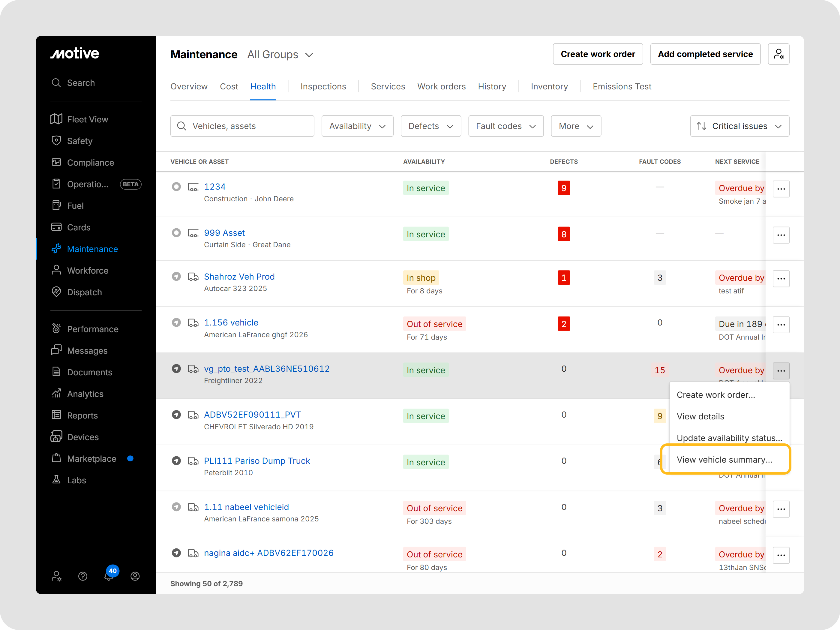
Task: Open Operations beta clipboard icon
Action: [x=56, y=184]
